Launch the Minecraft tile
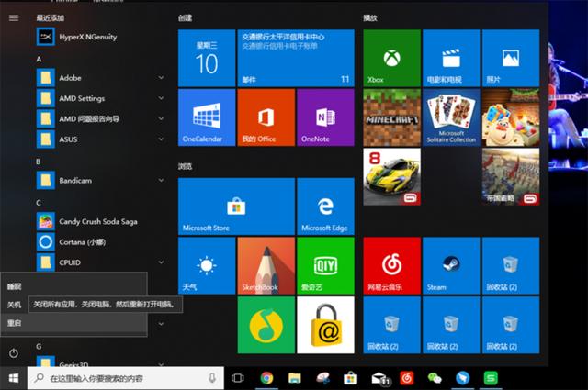 click(x=391, y=117)
